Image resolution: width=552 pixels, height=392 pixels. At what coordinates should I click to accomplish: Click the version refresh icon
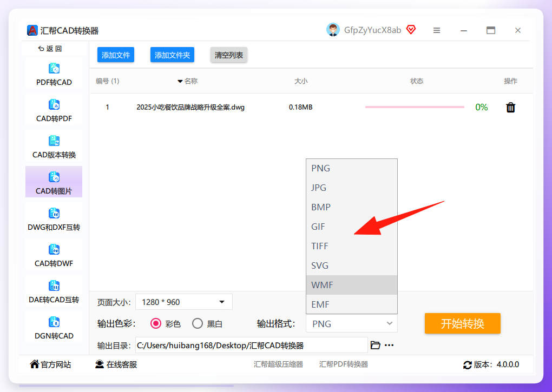pos(467,365)
